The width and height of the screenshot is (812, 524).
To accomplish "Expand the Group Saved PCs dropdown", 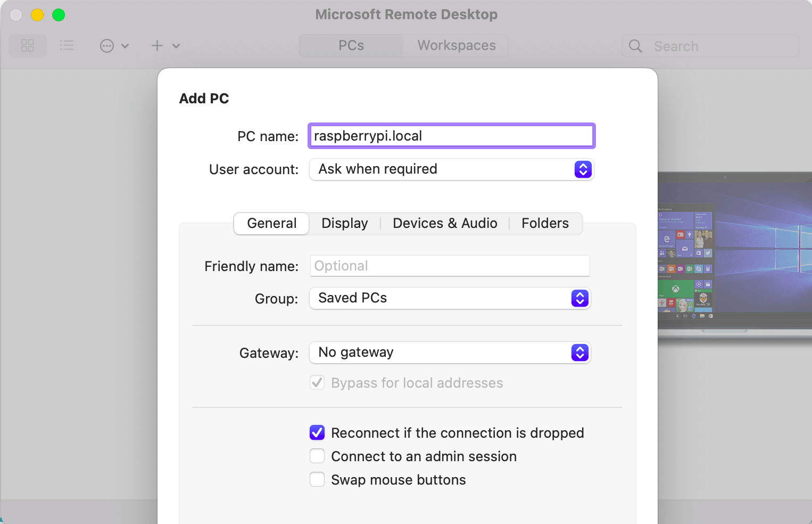I will point(450,298).
